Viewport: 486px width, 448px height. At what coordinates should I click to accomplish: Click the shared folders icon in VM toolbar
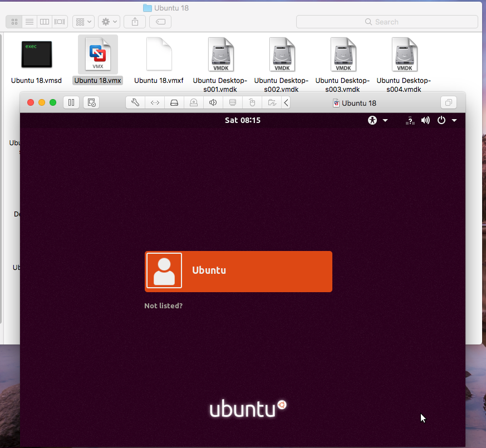point(272,102)
